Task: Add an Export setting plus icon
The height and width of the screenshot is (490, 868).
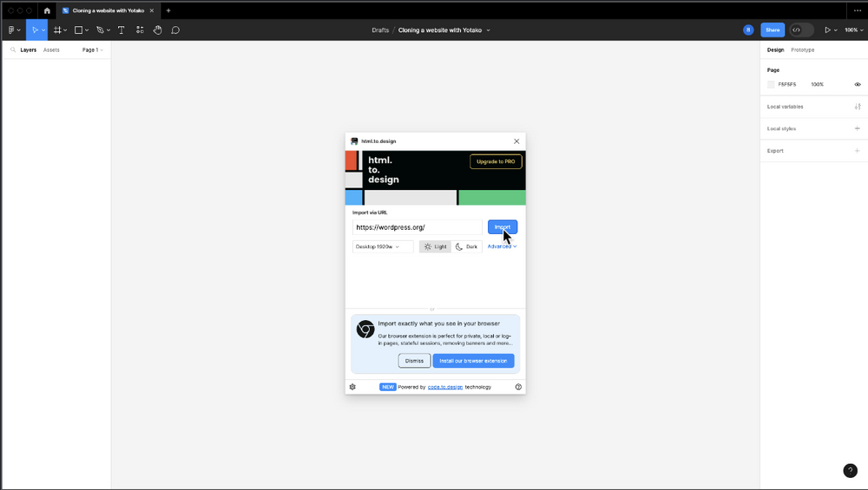Action: (x=858, y=150)
